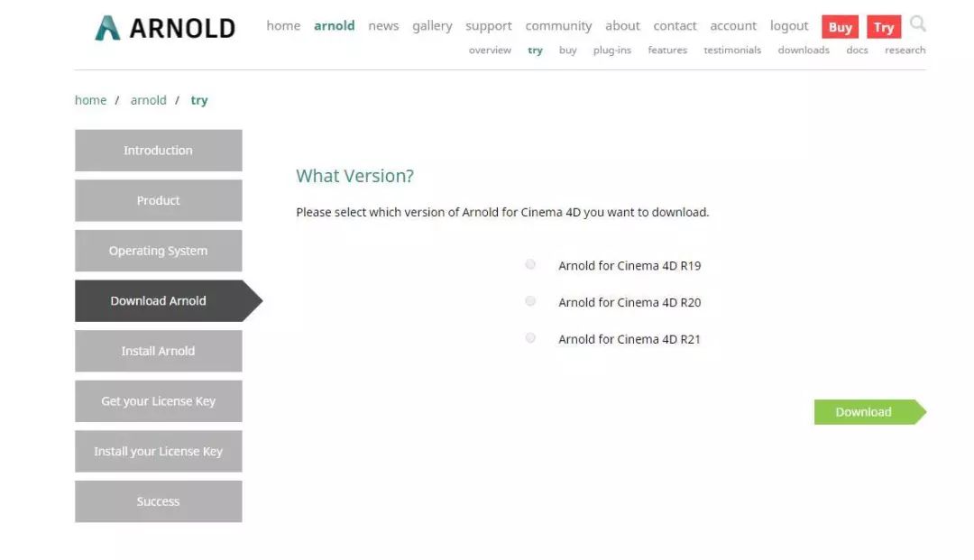Go to the Product step
This screenshot has width=974, height=560.
pos(159,200)
